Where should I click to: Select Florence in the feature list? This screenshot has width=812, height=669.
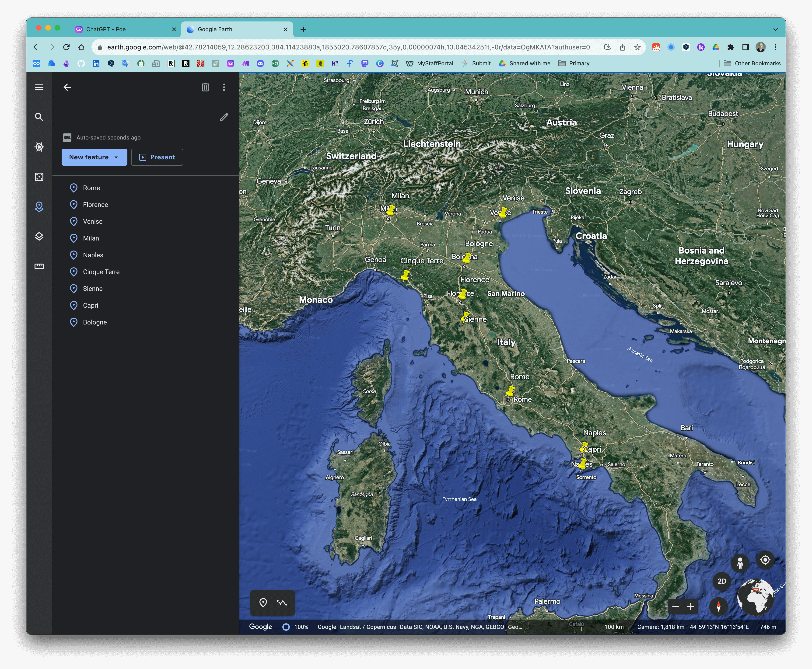pyautogui.click(x=145, y=205)
